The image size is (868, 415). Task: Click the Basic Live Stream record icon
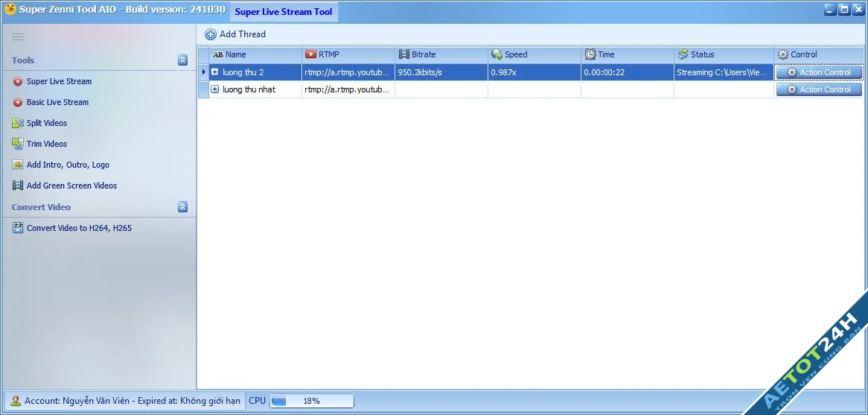pos(18,103)
